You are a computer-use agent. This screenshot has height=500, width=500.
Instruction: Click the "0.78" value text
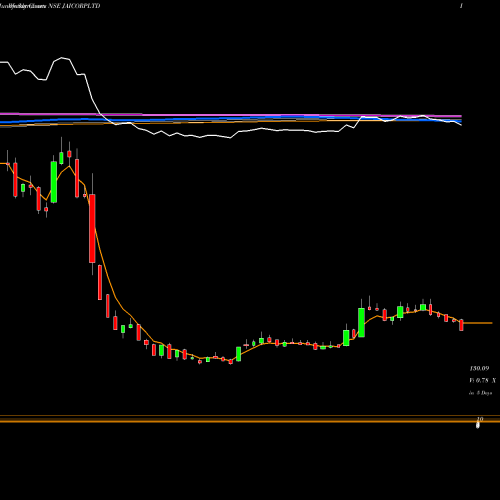click(x=482, y=380)
